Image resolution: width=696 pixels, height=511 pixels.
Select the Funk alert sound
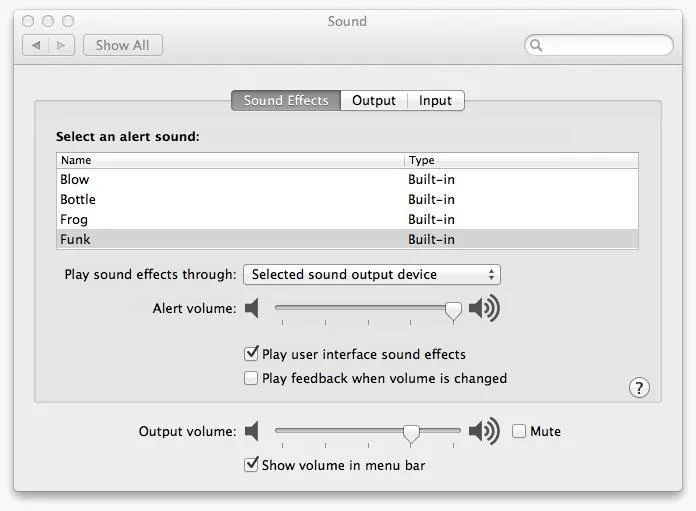(347, 239)
